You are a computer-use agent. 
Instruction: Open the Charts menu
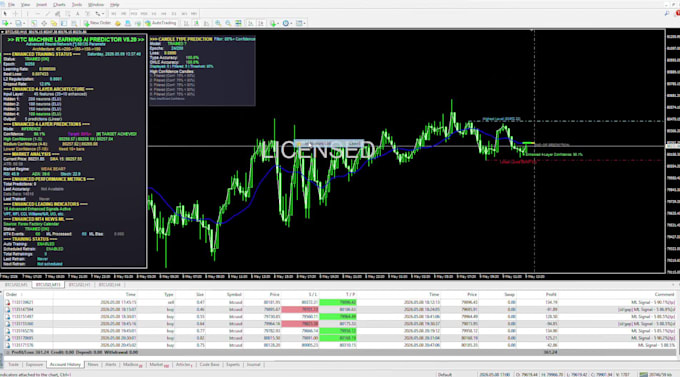coord(59,4)
